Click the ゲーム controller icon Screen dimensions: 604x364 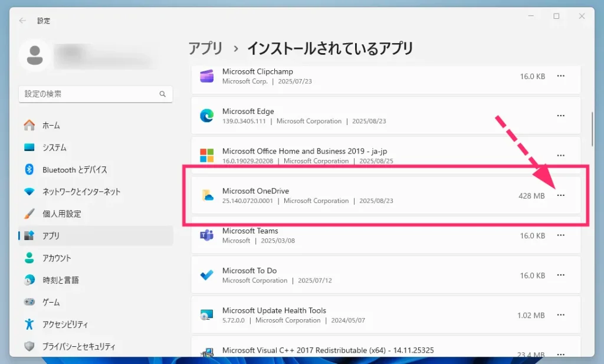(29, 302)
